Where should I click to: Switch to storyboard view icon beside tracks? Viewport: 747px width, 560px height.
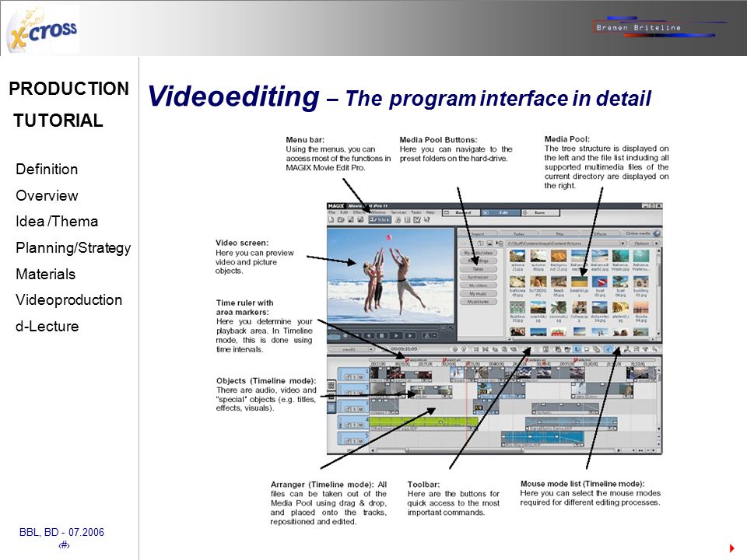point(331,385)
